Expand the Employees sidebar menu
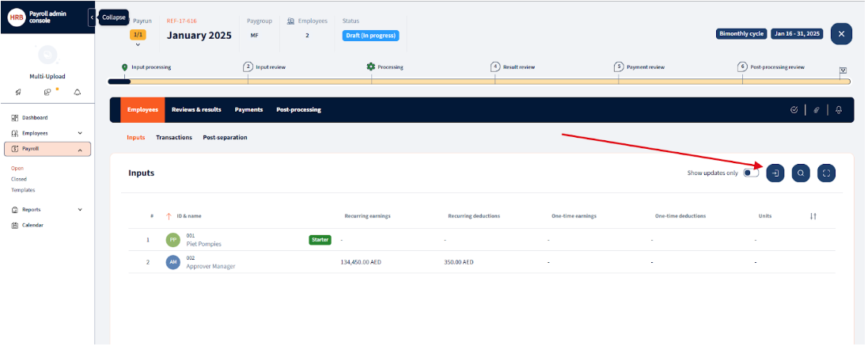Screen dimensions: 868x350 coord(80,133)
